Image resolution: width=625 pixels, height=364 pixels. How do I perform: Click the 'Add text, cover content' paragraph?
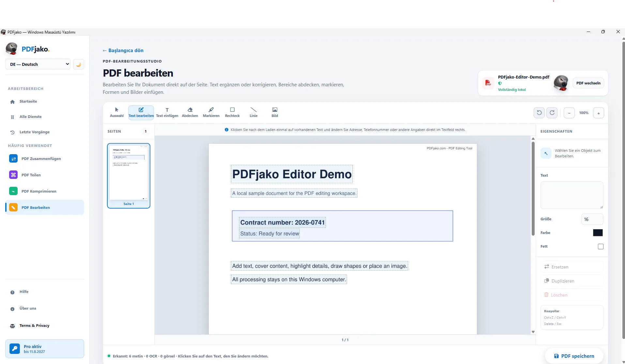coord(319,266)
